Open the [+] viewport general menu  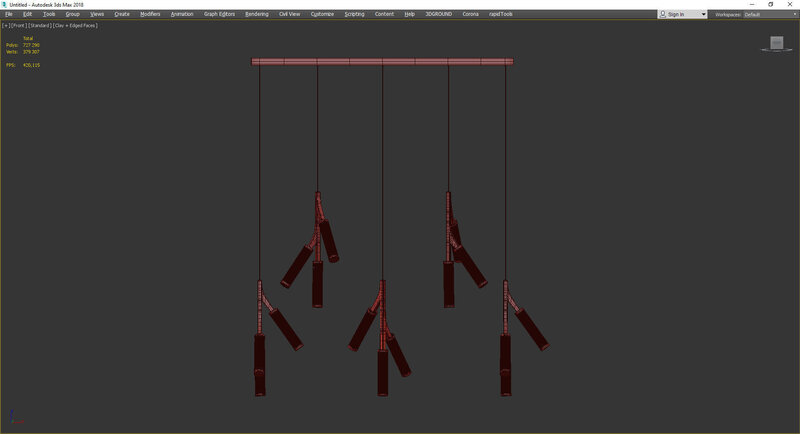click(5, 25)
